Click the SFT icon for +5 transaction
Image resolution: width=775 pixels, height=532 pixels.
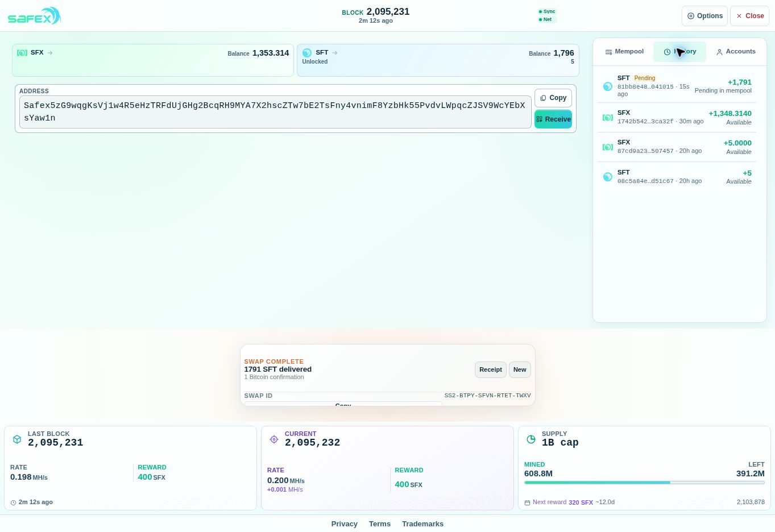pos(608,177)
